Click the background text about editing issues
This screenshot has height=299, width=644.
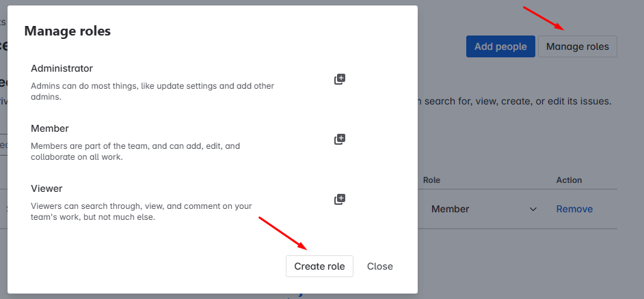[515, 101]
